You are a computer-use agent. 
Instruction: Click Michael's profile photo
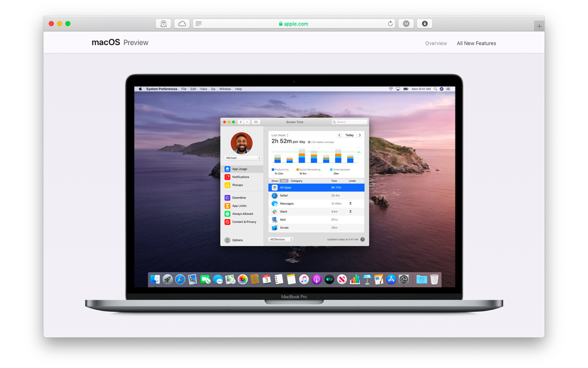pos(242,143)
